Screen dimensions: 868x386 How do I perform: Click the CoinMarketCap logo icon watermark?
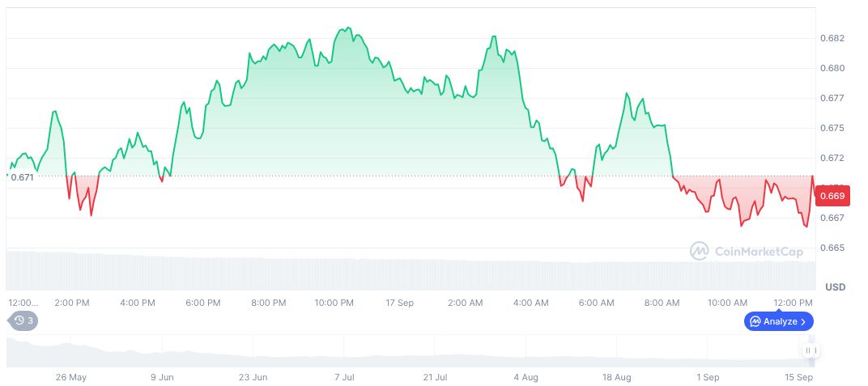(x=700, y=252)
